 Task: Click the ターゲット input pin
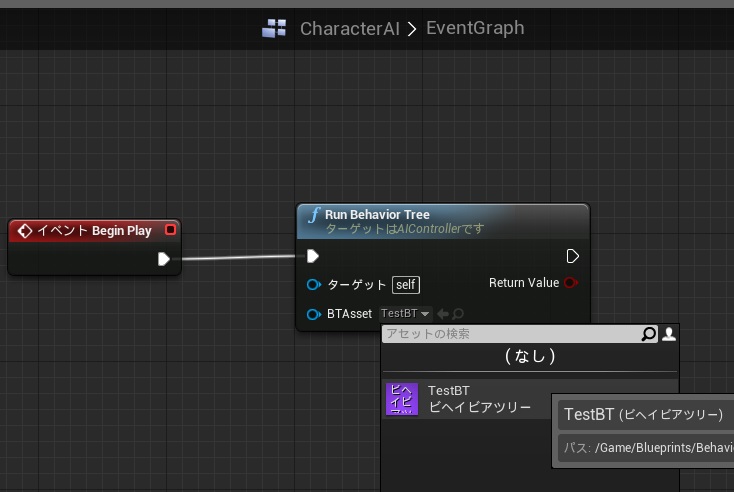pos(314,284)
